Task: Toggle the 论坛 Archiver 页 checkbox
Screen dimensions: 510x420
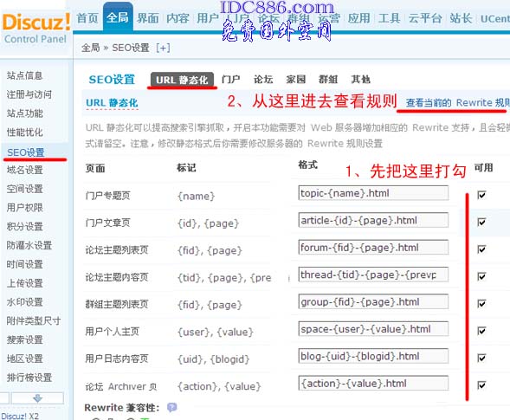Action: pos(481,385)
